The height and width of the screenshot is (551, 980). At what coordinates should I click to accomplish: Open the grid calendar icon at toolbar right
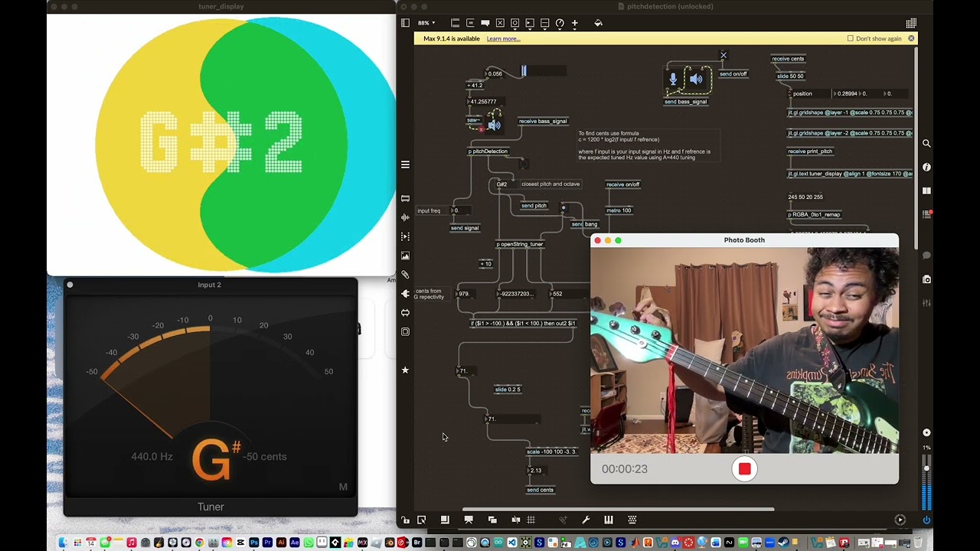[x=911, y=23]
